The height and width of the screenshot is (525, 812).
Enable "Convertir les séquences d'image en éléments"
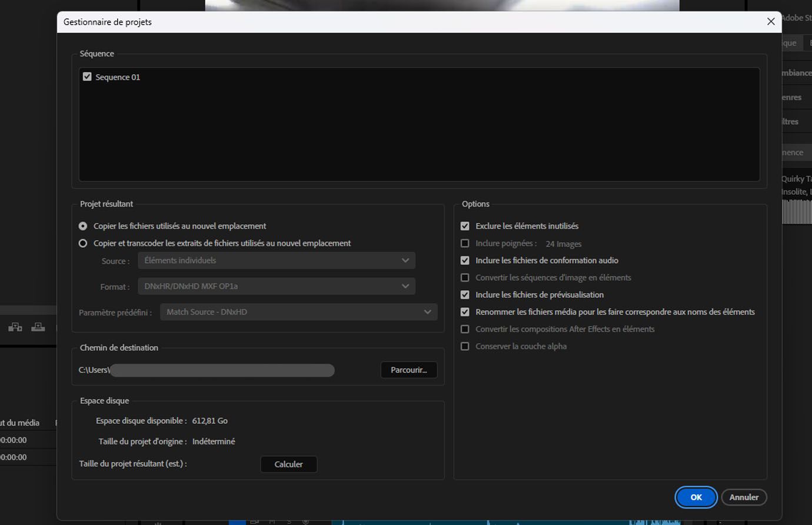coord(465,277)
